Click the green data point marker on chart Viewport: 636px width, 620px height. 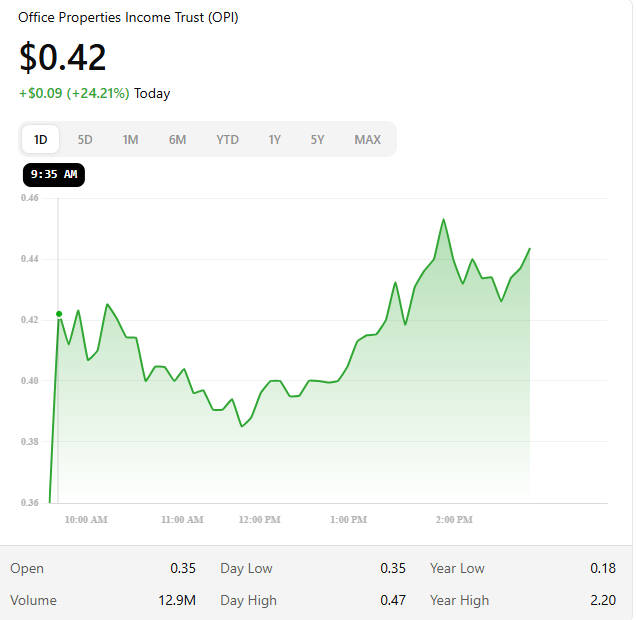tap(59, 314)
